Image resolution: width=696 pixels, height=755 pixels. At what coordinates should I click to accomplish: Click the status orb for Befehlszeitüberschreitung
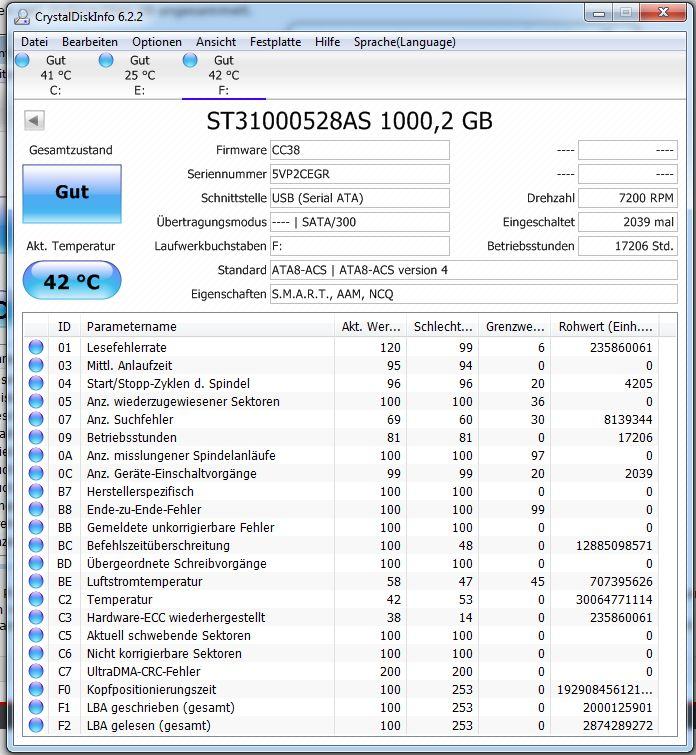[x=36, y=545]
